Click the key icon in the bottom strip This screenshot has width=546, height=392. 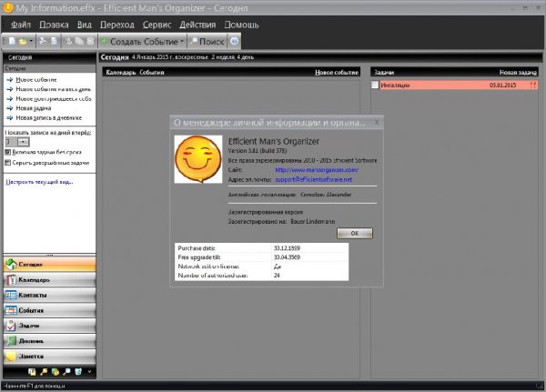[42, 372]
